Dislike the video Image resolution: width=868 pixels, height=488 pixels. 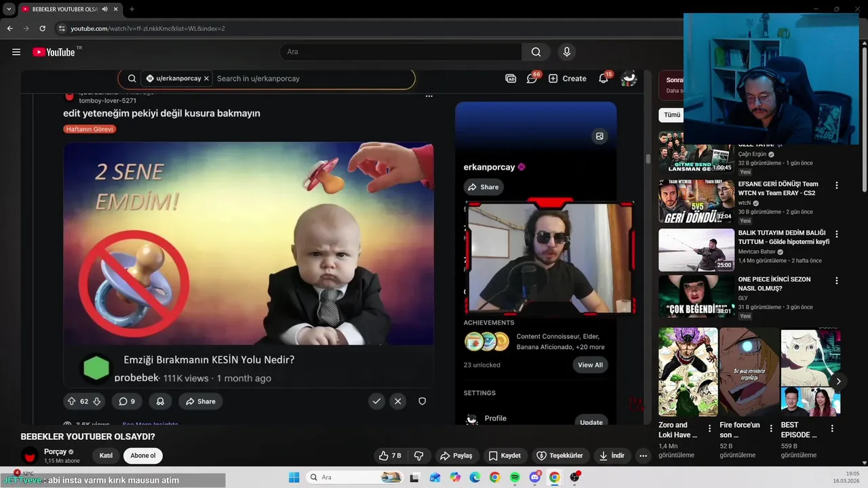[x=418, y=455]
